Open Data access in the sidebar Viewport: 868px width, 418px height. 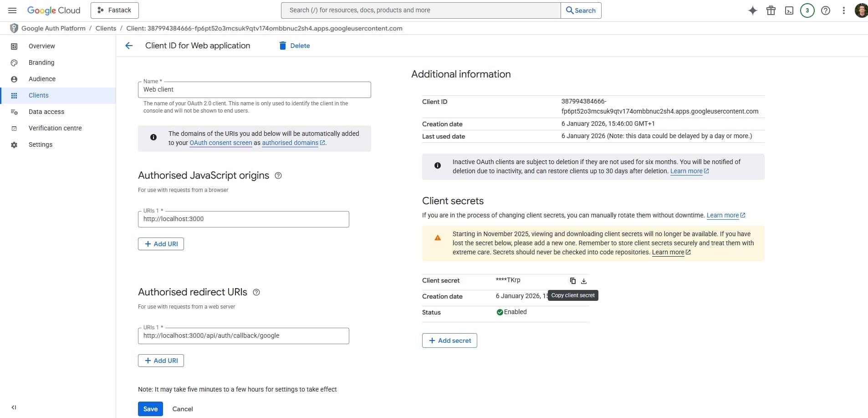tap(58, 112)
